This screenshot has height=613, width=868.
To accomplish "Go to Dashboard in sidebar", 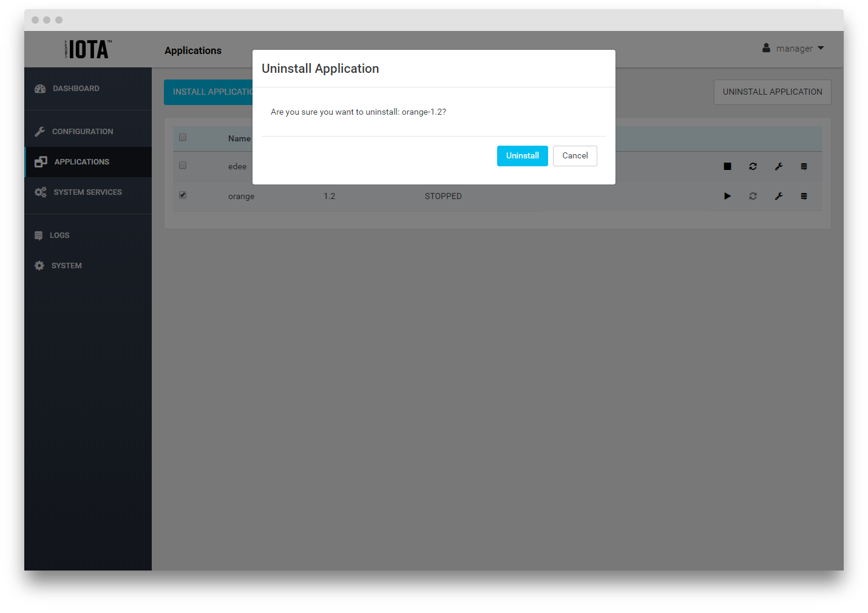I will click(75, 89).
